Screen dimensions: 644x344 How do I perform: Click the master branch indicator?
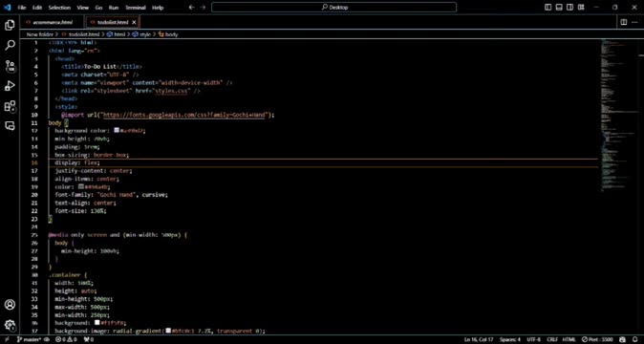tap(29, 339)
